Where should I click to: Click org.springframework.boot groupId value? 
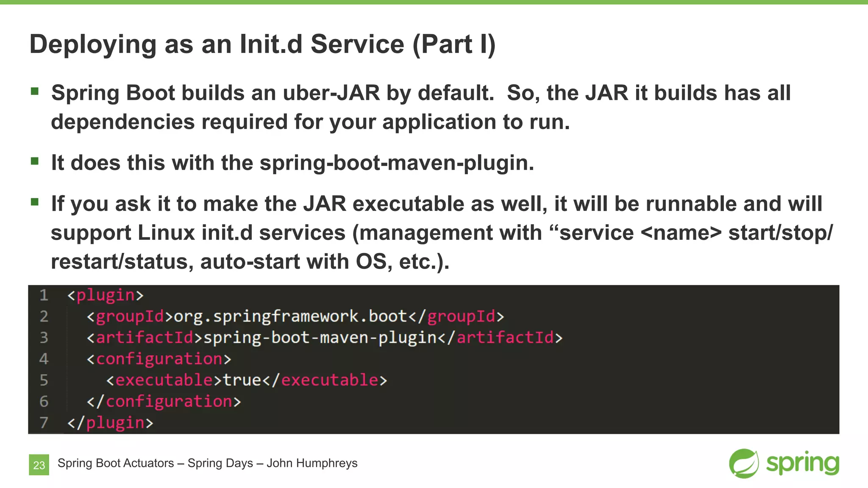(x=290, y=316)
